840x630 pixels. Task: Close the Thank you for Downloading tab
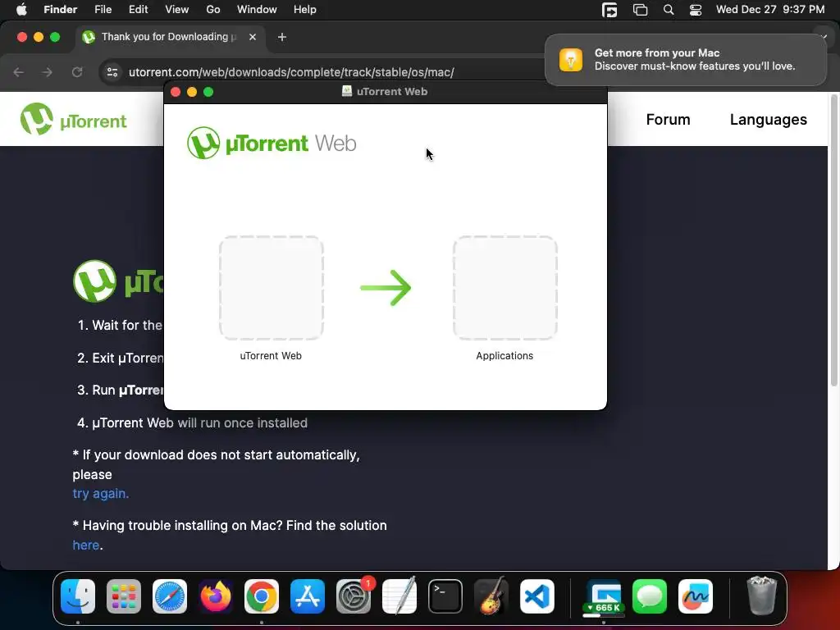(253, 37)
